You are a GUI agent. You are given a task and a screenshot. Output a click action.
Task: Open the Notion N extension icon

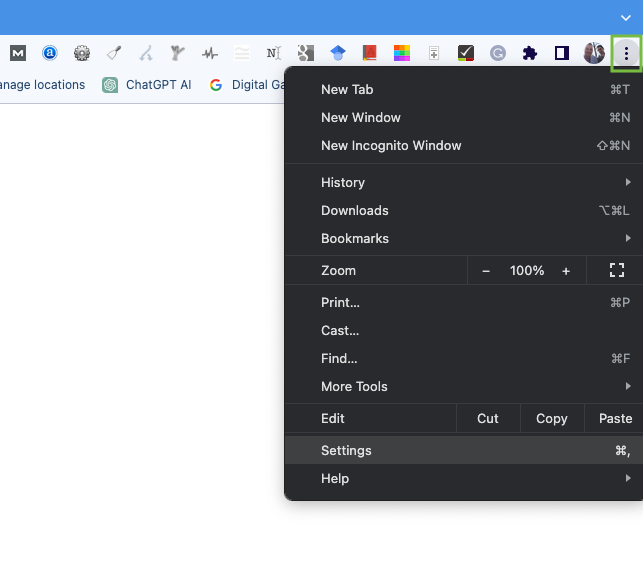click(x=273, y=53)
